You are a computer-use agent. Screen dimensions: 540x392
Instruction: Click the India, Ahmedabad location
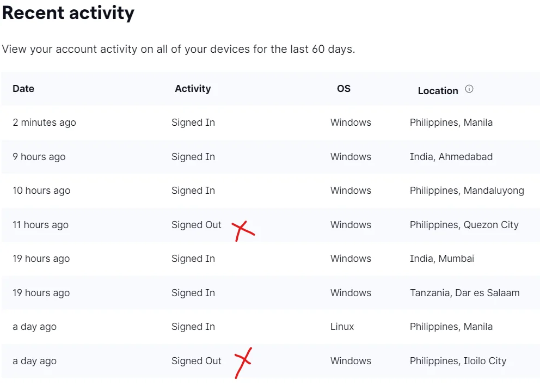(451, 157)
